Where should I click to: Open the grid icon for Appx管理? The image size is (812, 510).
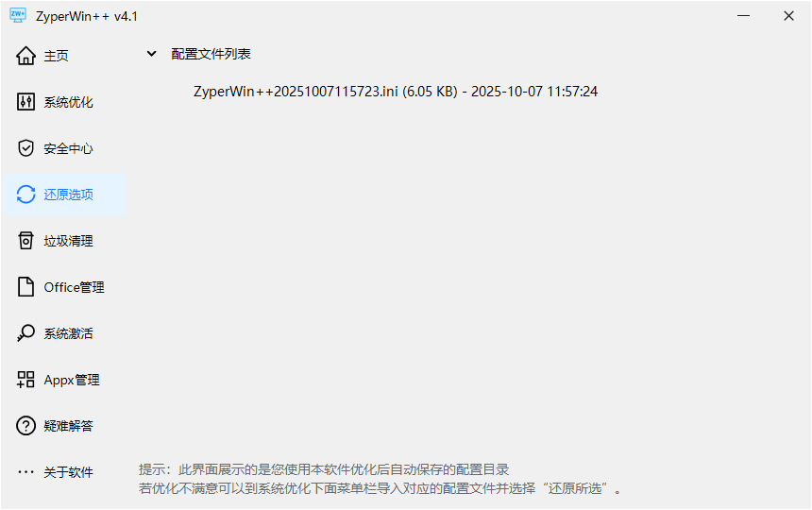25,380
